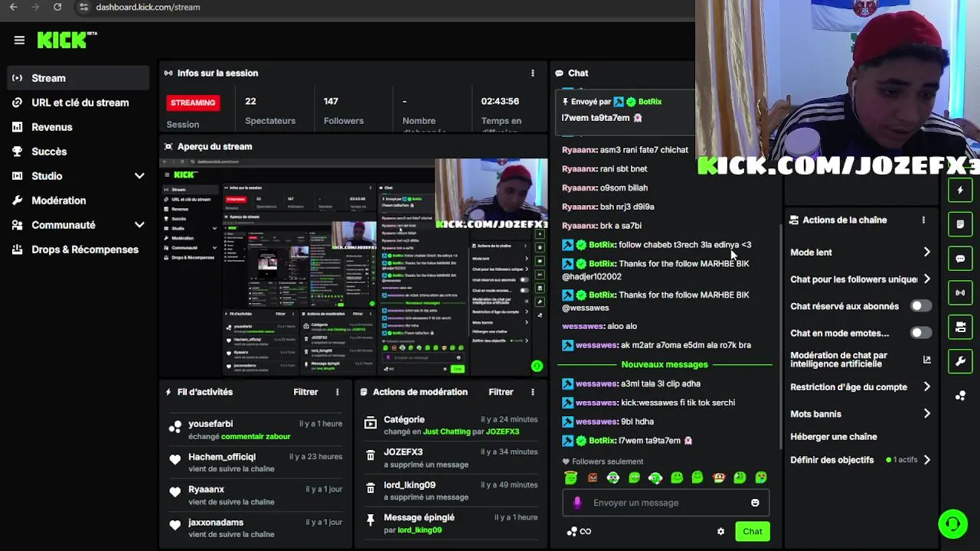Open Mode lent options chevron
Screen dimensions: 980x551
click(x=926, y=253)
